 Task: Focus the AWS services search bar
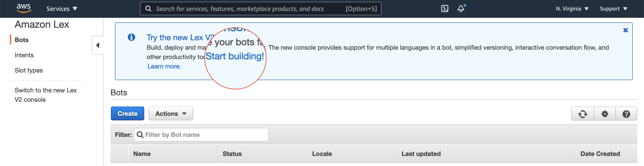click(250, 9)
